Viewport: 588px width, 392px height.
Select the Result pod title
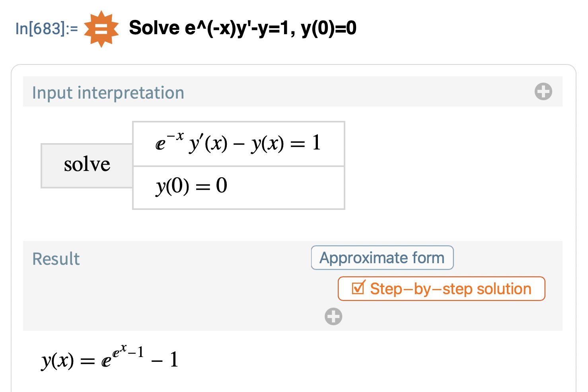[x=56, y=259]
